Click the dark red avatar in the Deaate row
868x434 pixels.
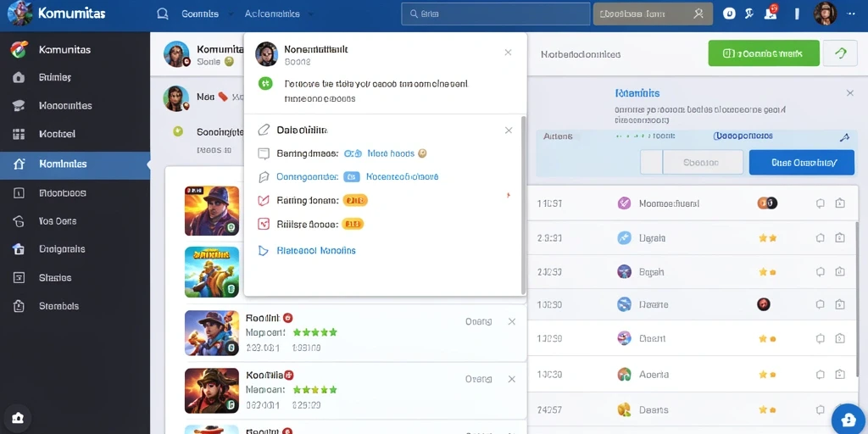point(764,304)
